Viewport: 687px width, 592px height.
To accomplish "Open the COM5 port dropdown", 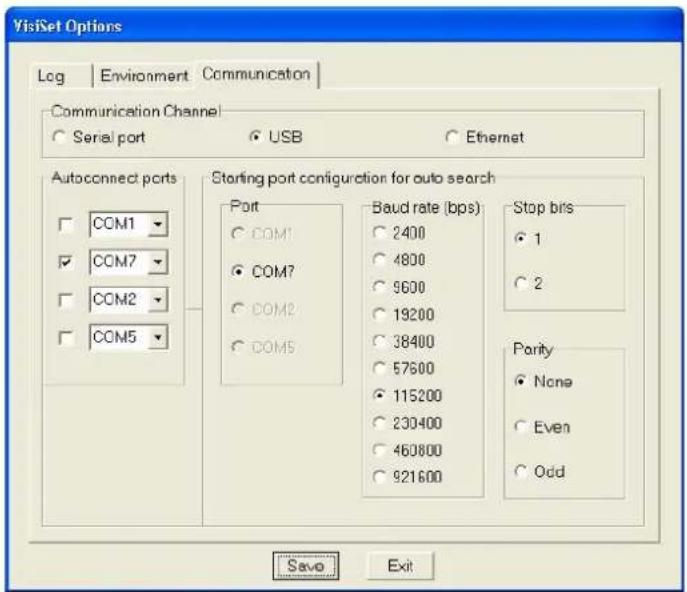I will pyautogui.click(x=158, y=337).
